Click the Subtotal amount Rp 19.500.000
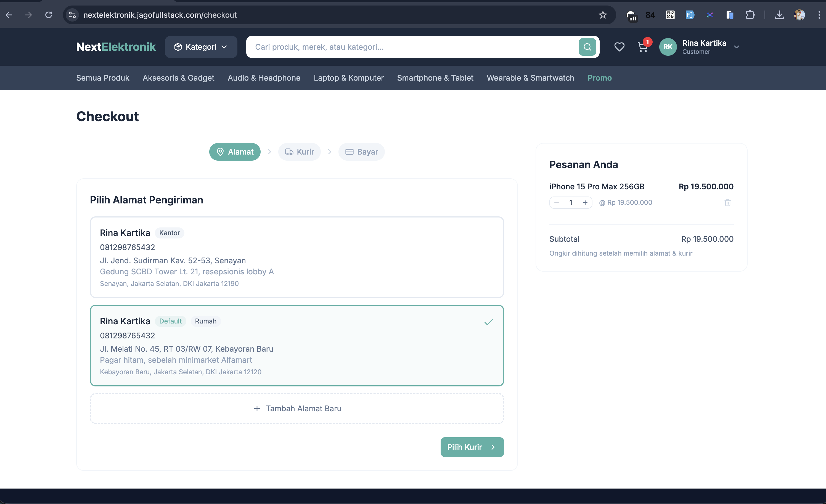Viewport: 826px width, 504px height. pos(707,239)
